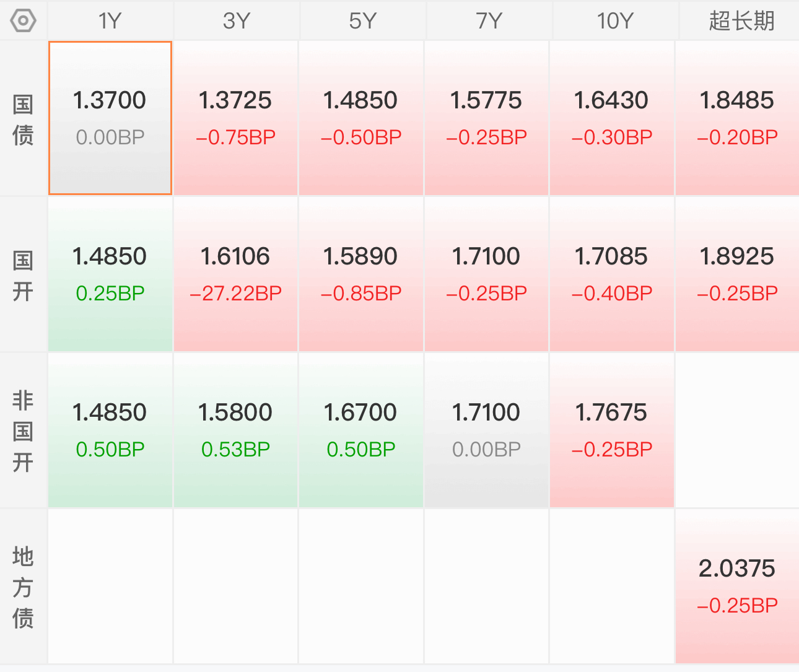Image resolution: width=799 pixels, height=672 pixels.
Task: Select the 3Y column header
Action: click(237, 21)
